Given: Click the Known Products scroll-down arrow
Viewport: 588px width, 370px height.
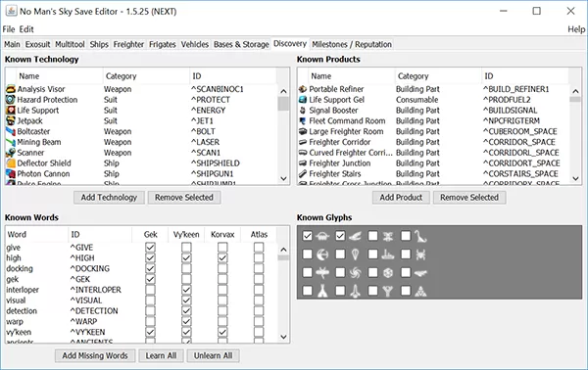Looking at the screenshot, I should (x=575, y=178).
